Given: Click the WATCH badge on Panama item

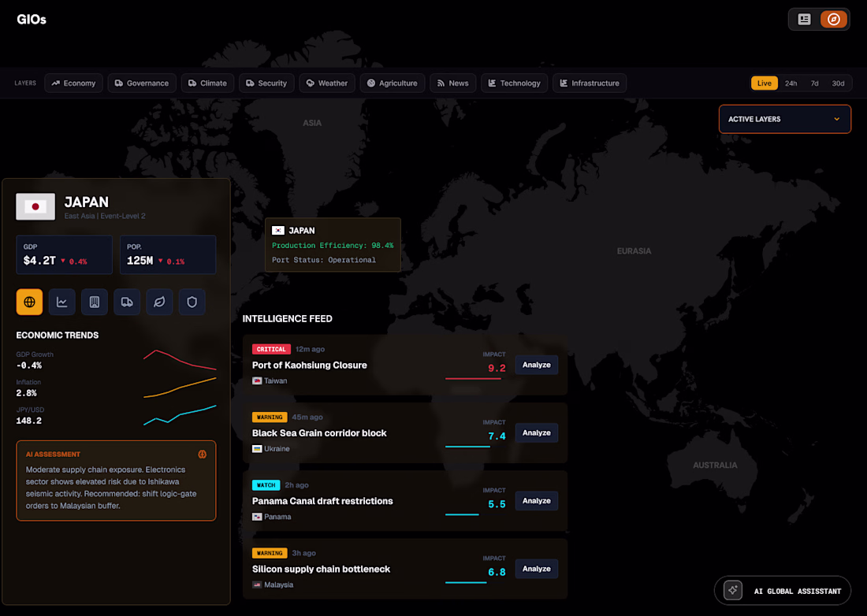Looking at the screenshot, I should pos(266,485).
